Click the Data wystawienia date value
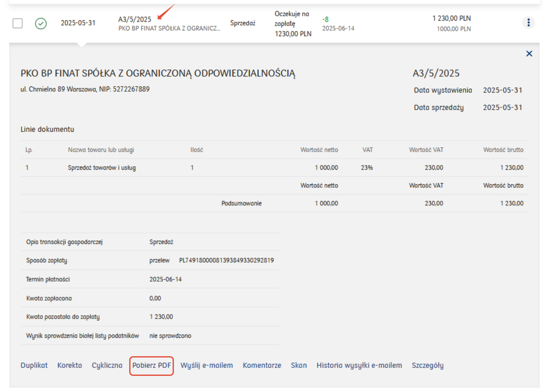Viewport: 546px width, 392px height. tap(502, 90)
